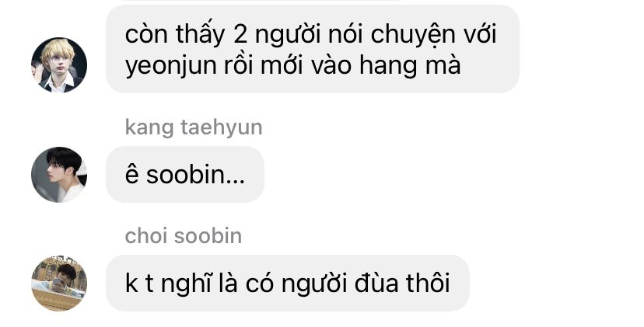The height and width of the screenshot is (327, 644).
Task: Click the sender name "kang taehyun"
Action: [194, 127]
